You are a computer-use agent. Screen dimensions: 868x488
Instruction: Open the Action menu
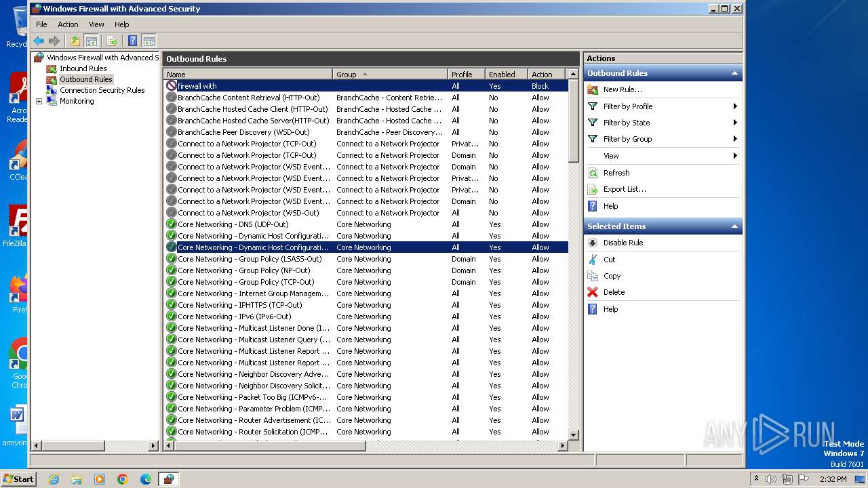coord(68,24)
